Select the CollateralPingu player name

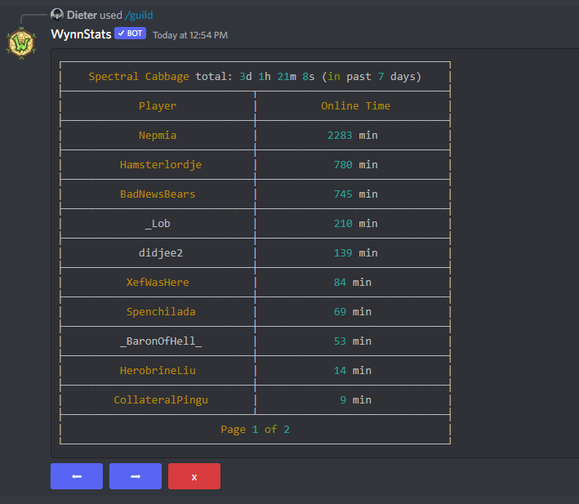[x=161, y=400]
